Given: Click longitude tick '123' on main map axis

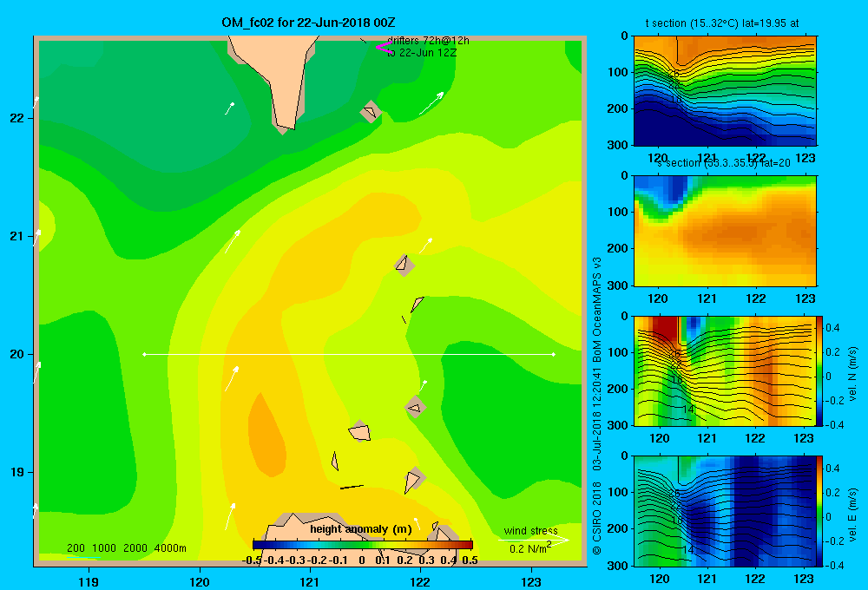Looking at the screenshot, I should pyautogui.click(x=531, y=581).
